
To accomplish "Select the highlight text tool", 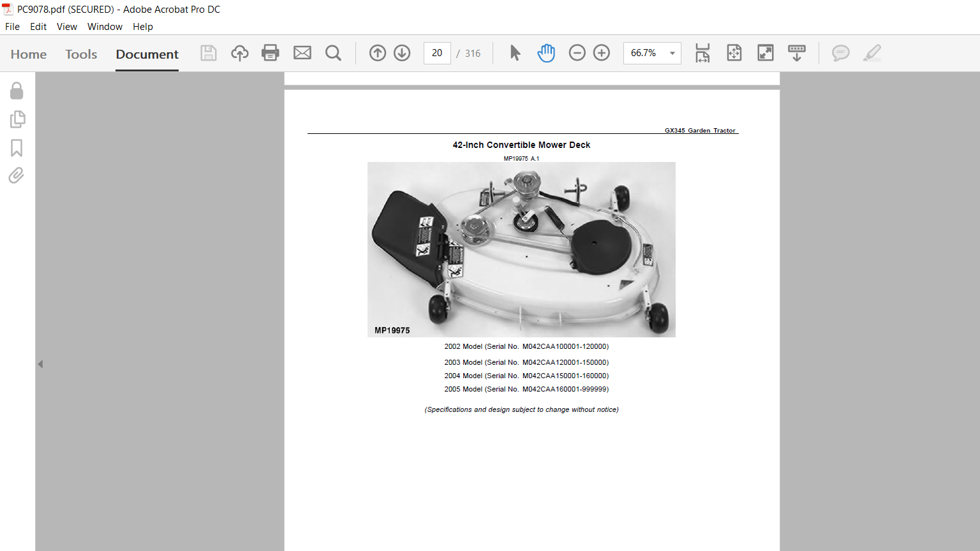I will pyautogui.click(x=872, y=53).
